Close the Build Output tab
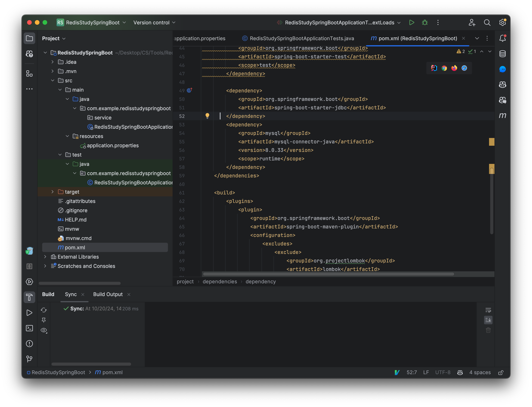Image resolution: width=532 pixels, height=407 pixels. [x=129, y=295]
